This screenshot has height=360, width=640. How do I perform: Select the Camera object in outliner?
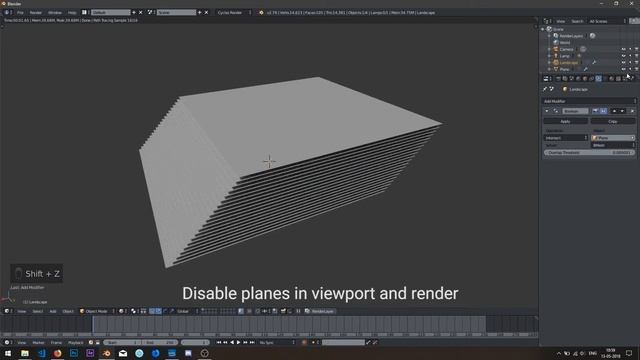click(x=567, y=49)
